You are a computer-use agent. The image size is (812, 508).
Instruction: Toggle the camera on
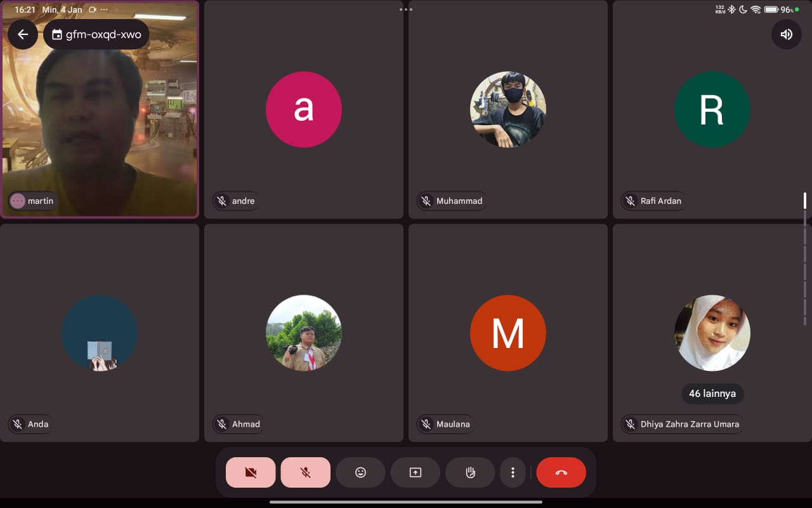[x=251, y=472]
